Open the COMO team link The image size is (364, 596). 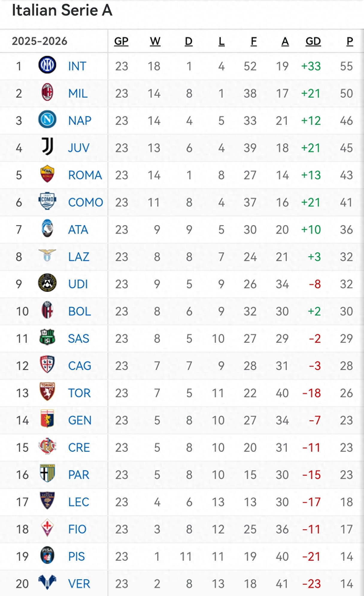point(86,202)
